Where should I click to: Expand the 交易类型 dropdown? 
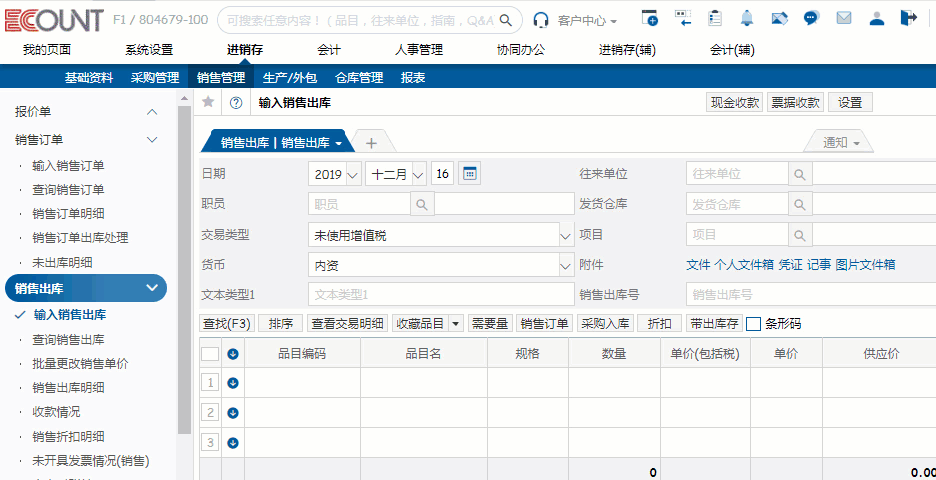[564, 235]
